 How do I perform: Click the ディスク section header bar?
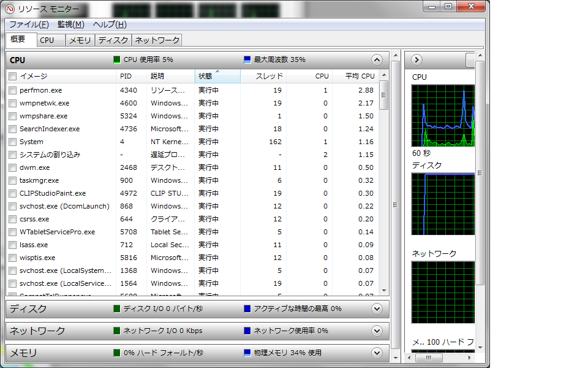[x=197, y=309]
